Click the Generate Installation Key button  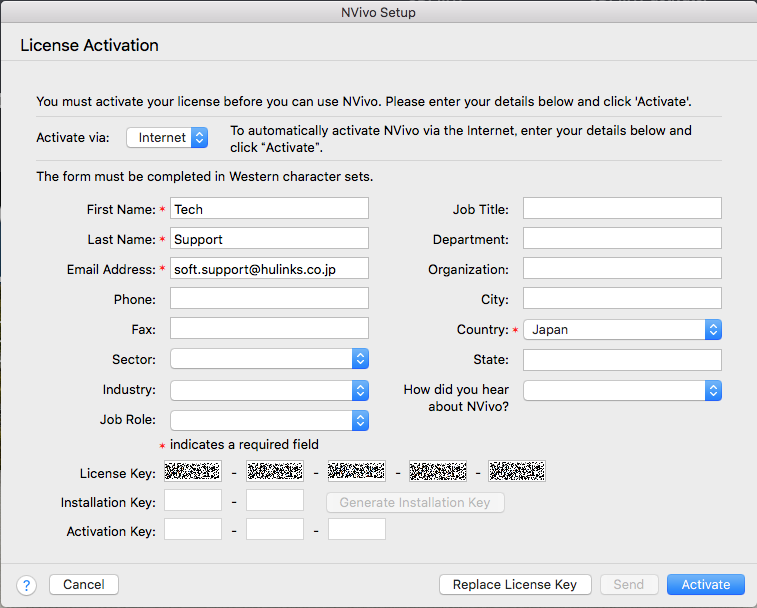[x=415, y=502]
